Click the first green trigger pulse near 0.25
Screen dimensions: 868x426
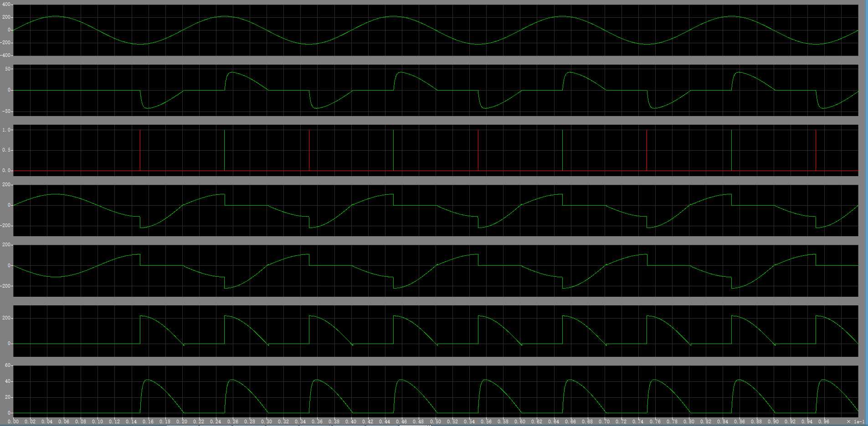point(225,150)
